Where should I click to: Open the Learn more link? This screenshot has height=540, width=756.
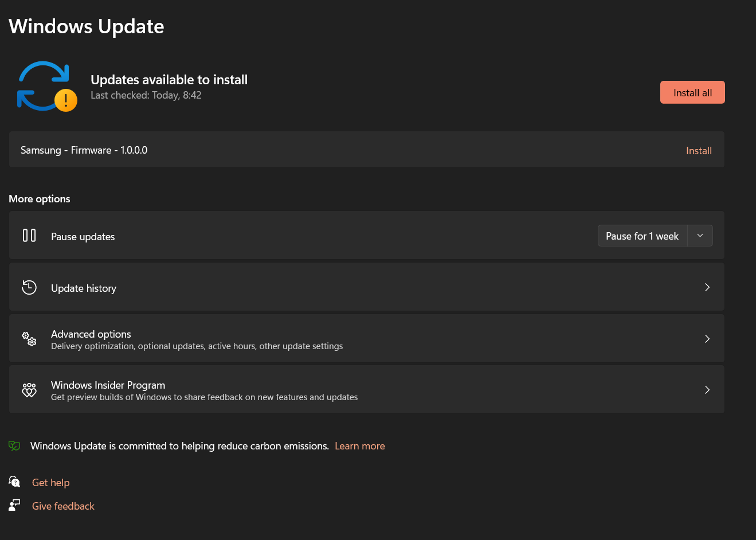pyautogui.click(x=360, y=446)
